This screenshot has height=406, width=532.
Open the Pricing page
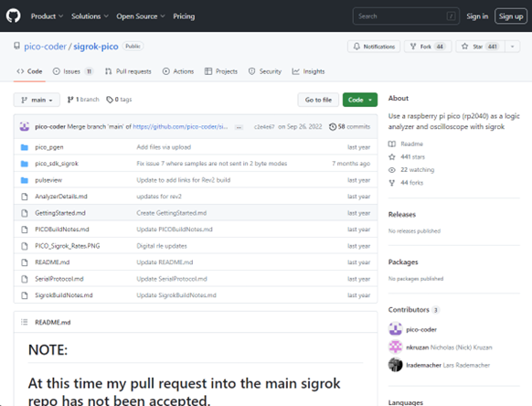point(184,16)
